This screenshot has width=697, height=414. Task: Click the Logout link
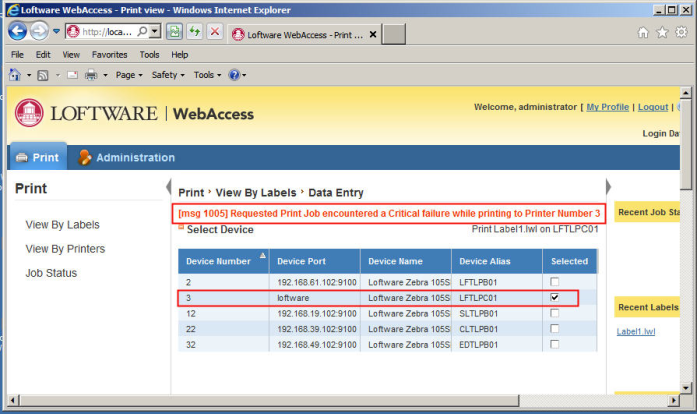[x=653, y=107]
